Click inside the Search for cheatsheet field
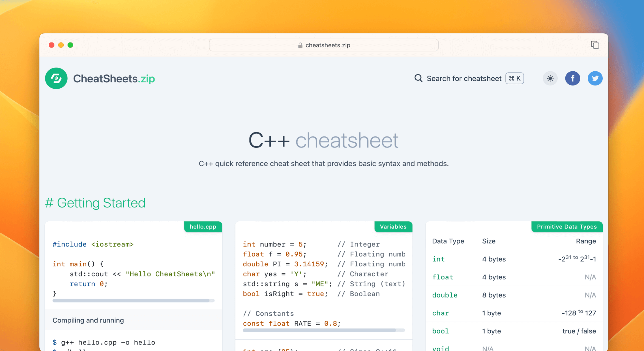644x351 pixels. (464, 78)
